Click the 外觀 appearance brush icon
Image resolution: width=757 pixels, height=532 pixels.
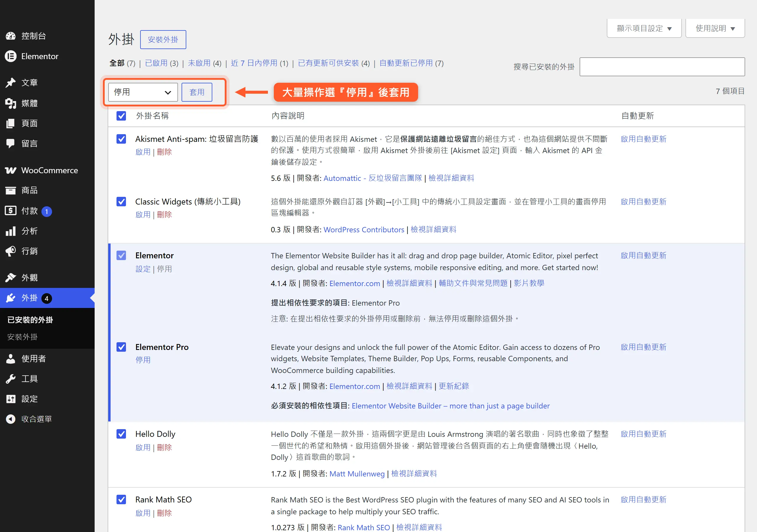(x=11, y=278)
